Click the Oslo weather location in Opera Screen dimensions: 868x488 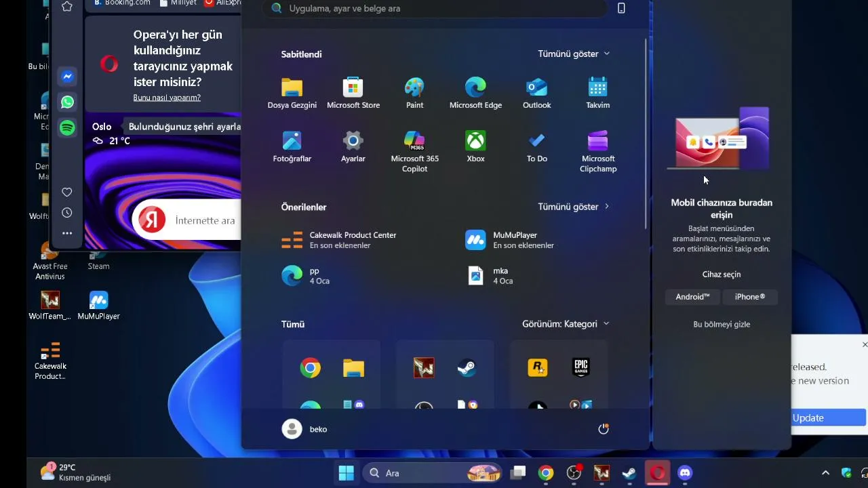coord(102,127)
